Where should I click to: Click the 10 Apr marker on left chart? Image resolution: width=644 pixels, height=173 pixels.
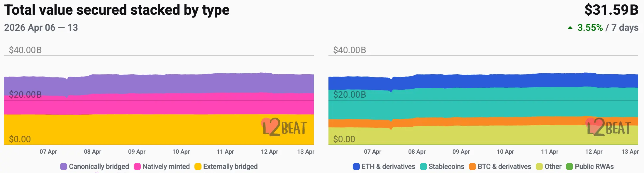click(181, 152)
